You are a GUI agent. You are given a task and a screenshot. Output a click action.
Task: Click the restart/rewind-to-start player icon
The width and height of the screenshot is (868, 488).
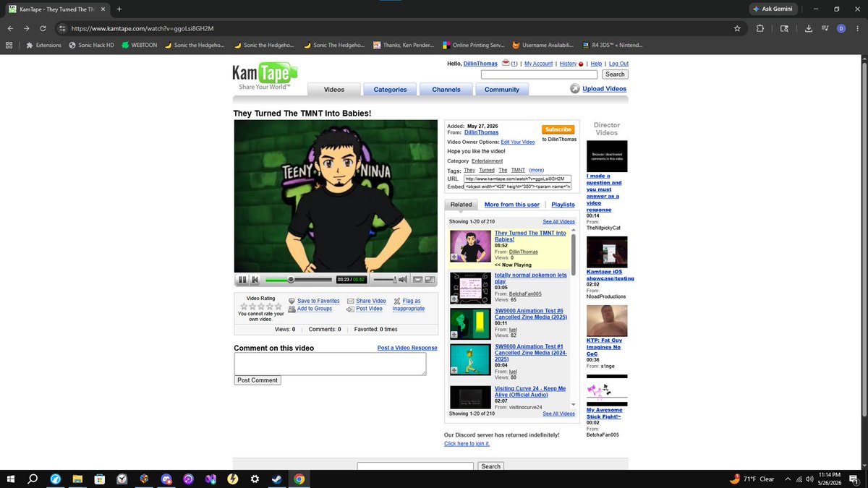click(255, 280)
